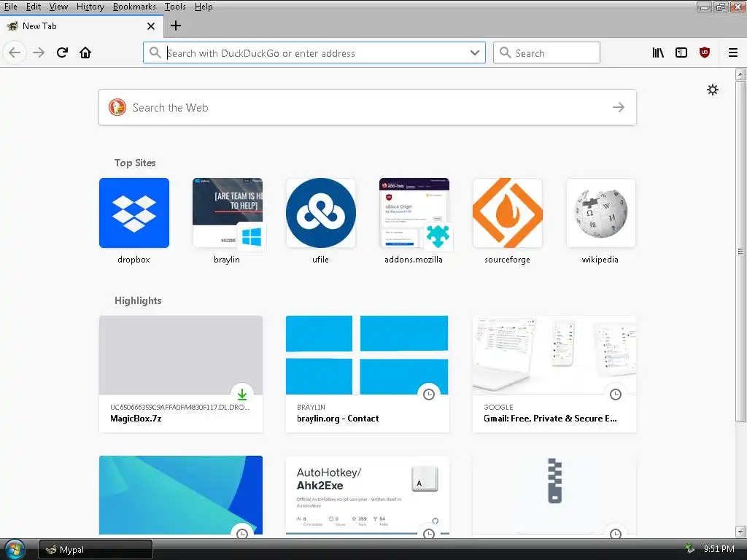Click history clock badge on Gmail card
Viewport: 747px width, 560px height.
click(616, 394)
